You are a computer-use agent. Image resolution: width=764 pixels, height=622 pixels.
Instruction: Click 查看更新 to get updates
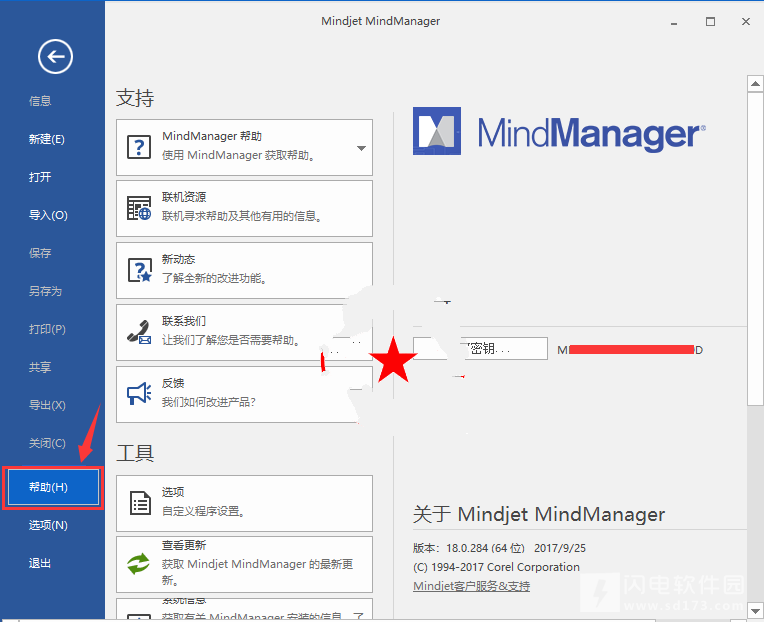(x=244, y=564)
